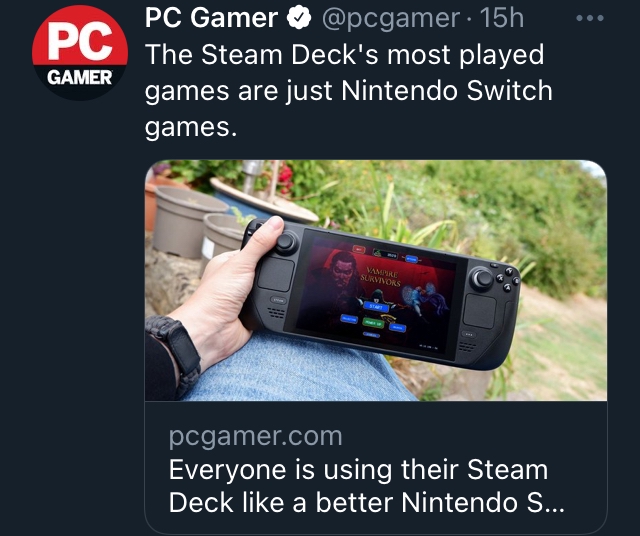Click the Deck's ABXY face buttons in the photo
Screen dimensions: 640x536
[x=507, y=279]
